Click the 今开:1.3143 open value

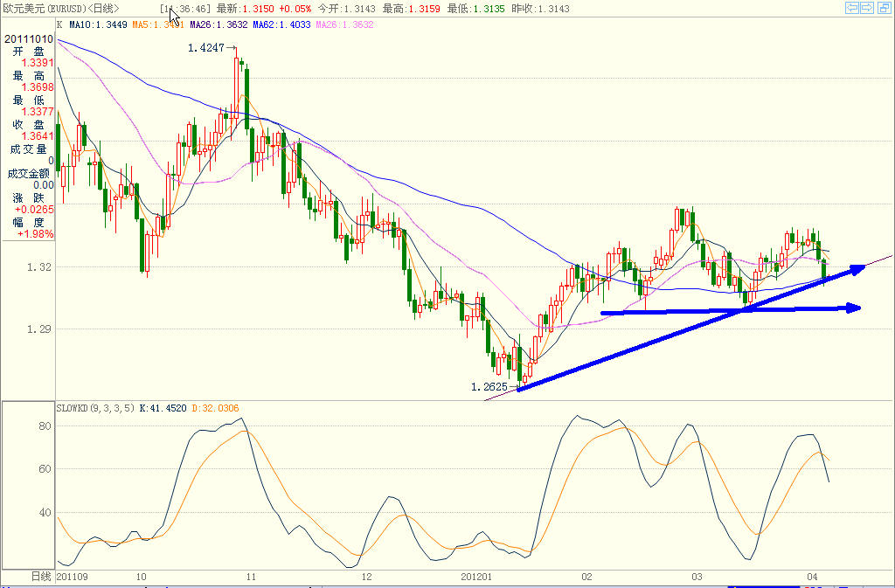(x=346, y=9)
